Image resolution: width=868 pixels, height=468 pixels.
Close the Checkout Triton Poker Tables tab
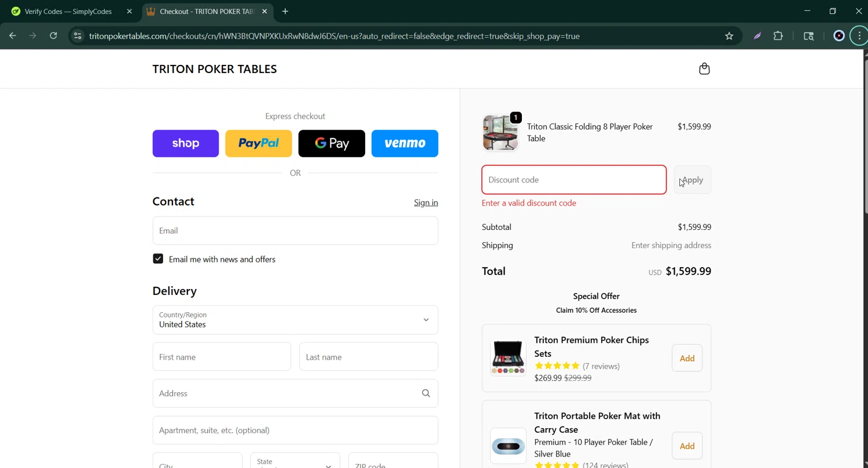pyautogui.click(x=264, y=11)
